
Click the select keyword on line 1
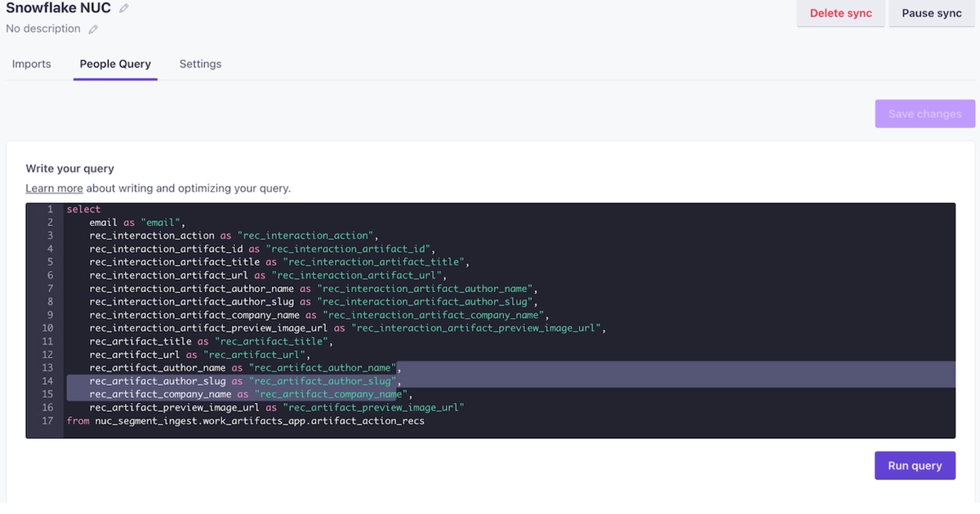pyautogui.click(x=83, y=209)
